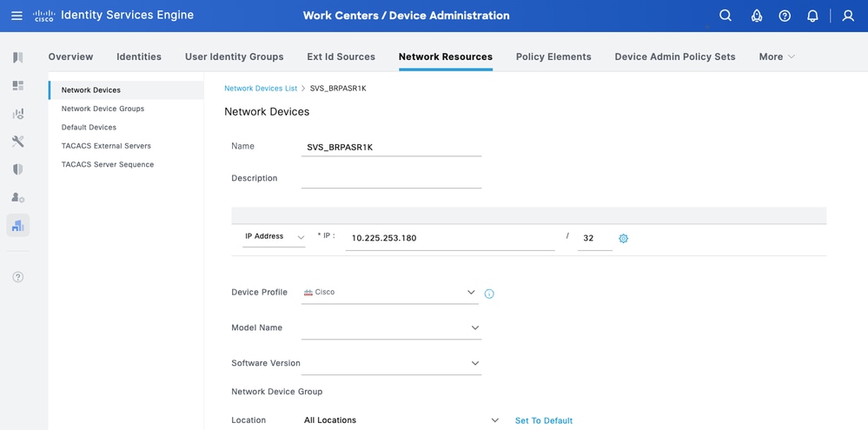
Task: Click the bookmarks icon in left sidebar
Action: (18, 57)
